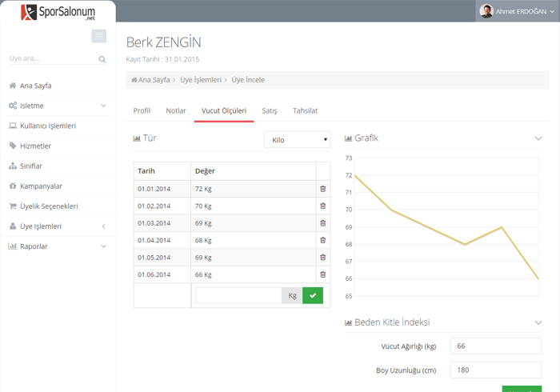
Task: Click the Raporlar chart icon
Action: pos(13,246)
